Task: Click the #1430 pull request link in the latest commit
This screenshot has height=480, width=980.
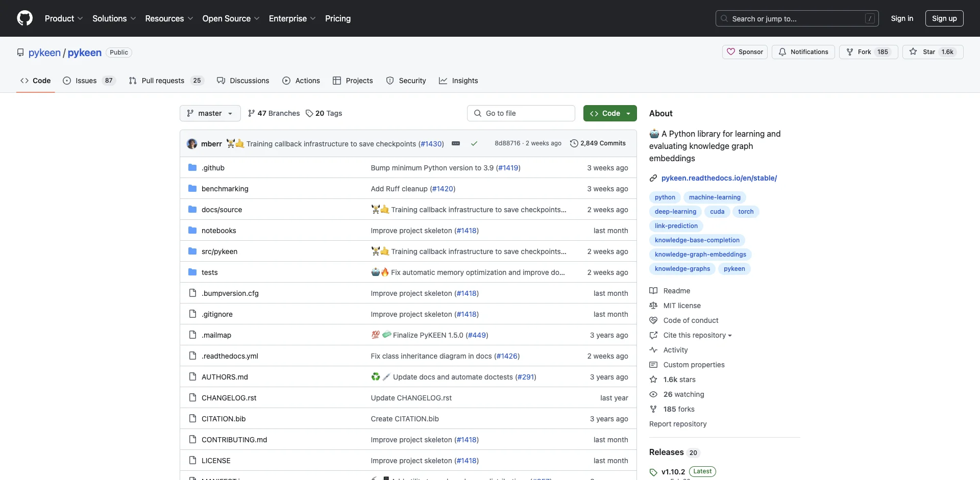Action: pos(431,144)
